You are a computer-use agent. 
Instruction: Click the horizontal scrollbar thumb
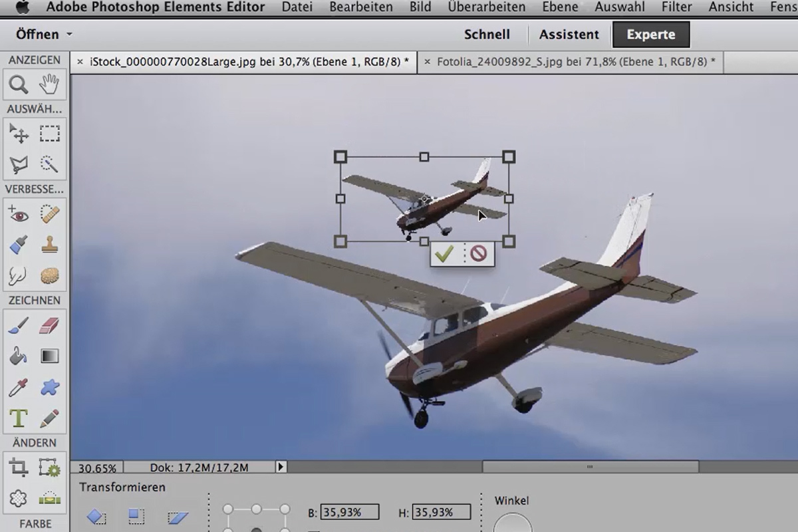(x=590, y=467)
